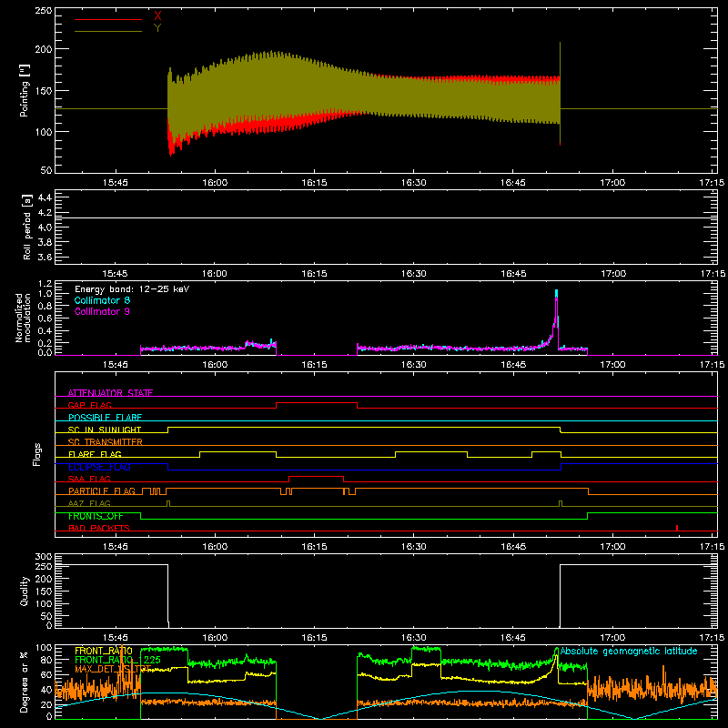Select the SC_IN_SUNLIGHT flag label
The height and width of the screenshot is (728, 728).
(105, 430)
